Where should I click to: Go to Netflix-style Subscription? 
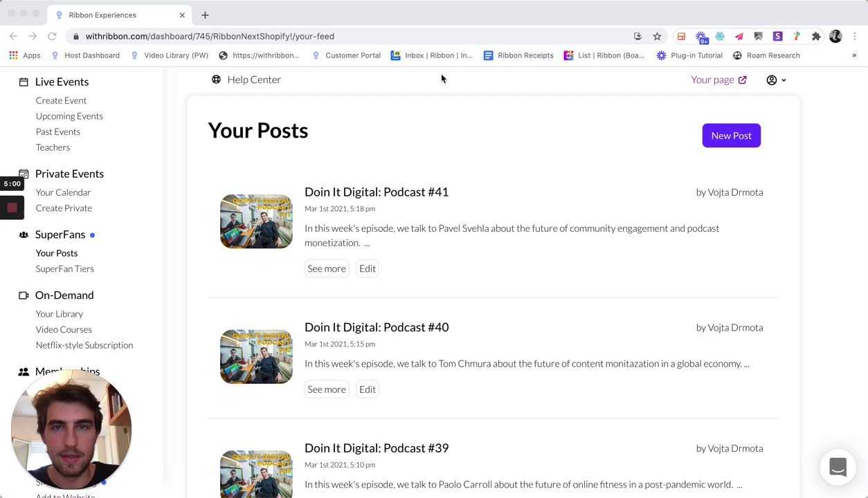(84, 345)
